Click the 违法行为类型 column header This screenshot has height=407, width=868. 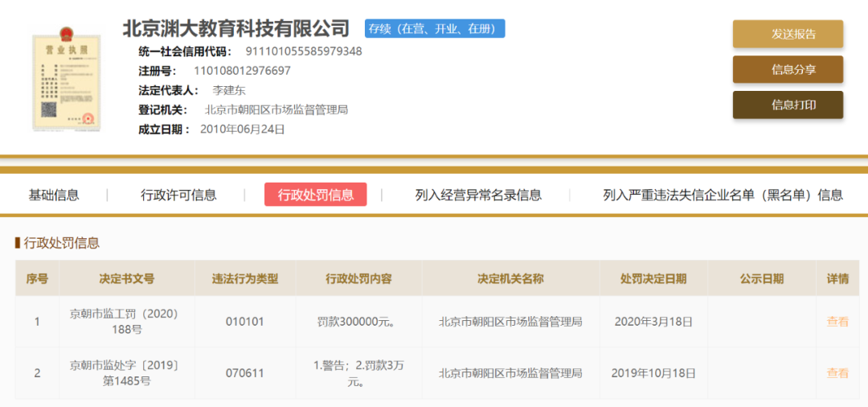(245, 278)
